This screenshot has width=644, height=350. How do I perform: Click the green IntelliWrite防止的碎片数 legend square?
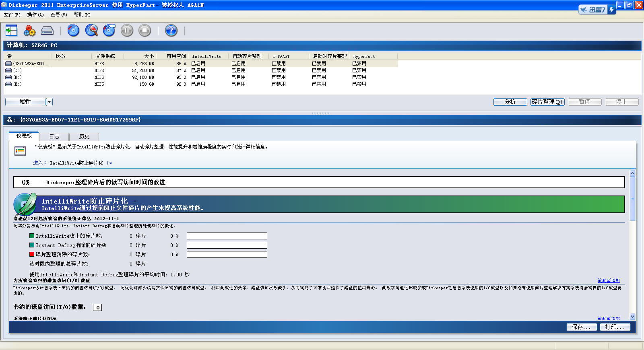(32, 236)
